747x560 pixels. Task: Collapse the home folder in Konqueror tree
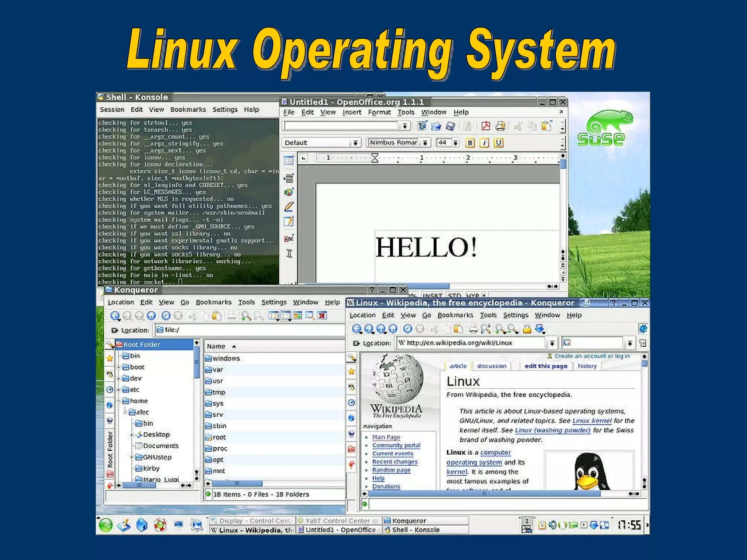[x=119, y=401]
